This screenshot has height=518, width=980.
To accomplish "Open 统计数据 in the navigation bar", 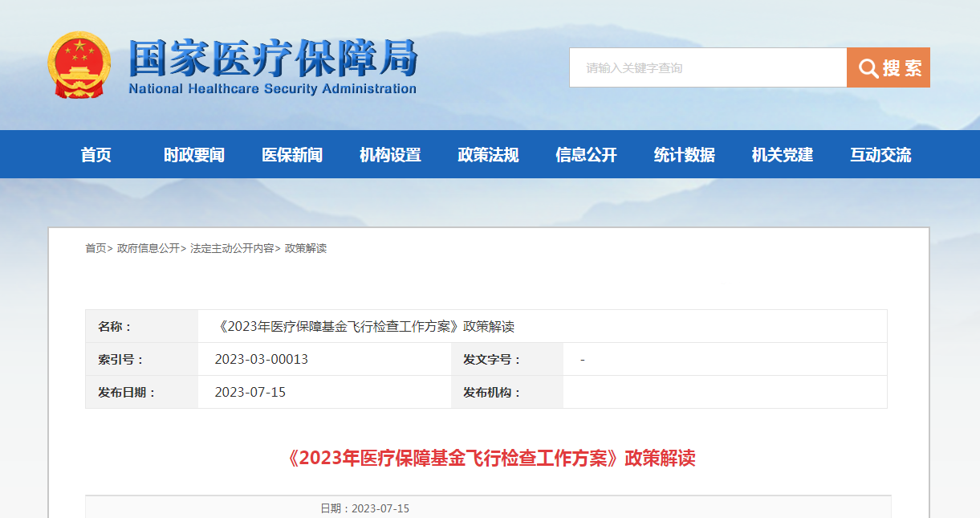I will [684, 155].
